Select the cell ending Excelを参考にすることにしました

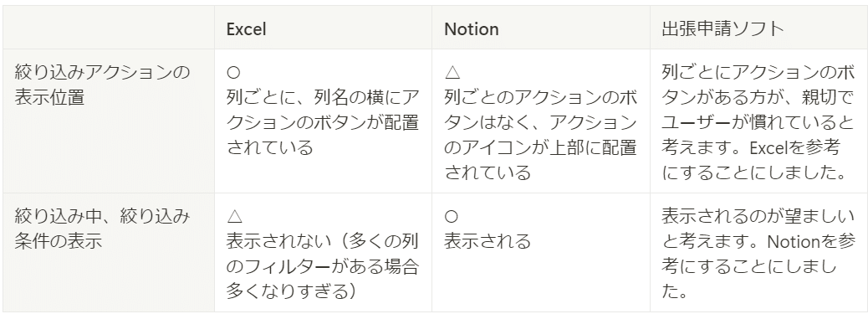[759, 121]
